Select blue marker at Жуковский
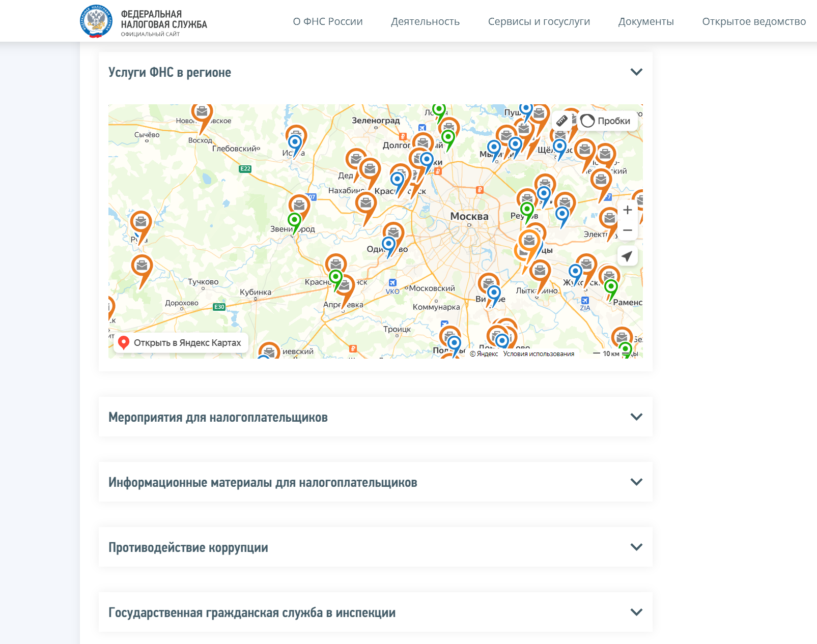 point(575,272)
